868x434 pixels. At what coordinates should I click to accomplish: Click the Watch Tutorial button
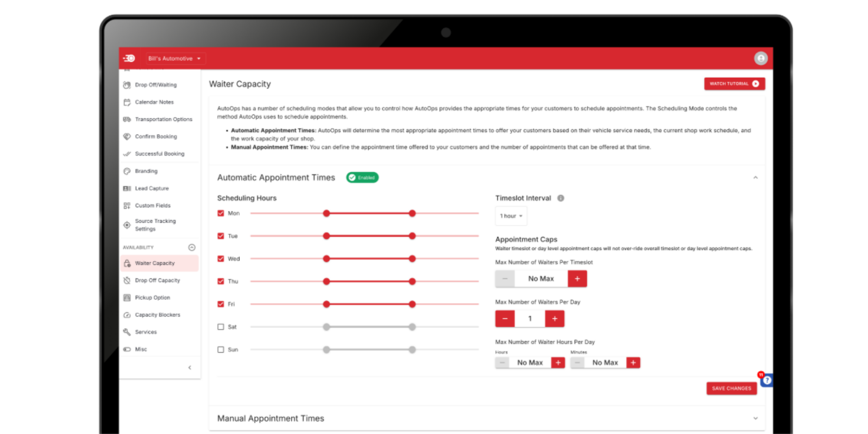click(734, 84)
